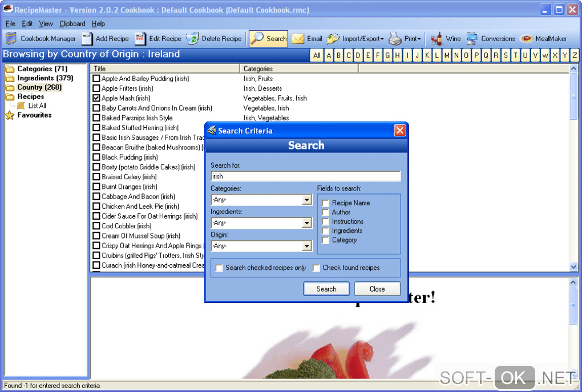Enable the Ingredients search field checkbox

[x=325, y=231]
